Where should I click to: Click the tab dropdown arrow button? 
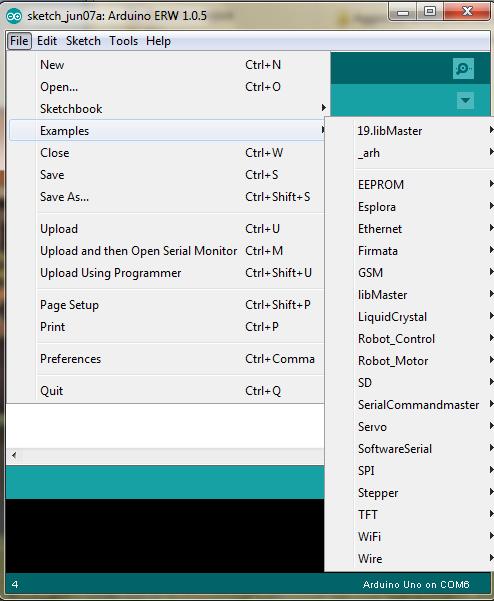465,100
